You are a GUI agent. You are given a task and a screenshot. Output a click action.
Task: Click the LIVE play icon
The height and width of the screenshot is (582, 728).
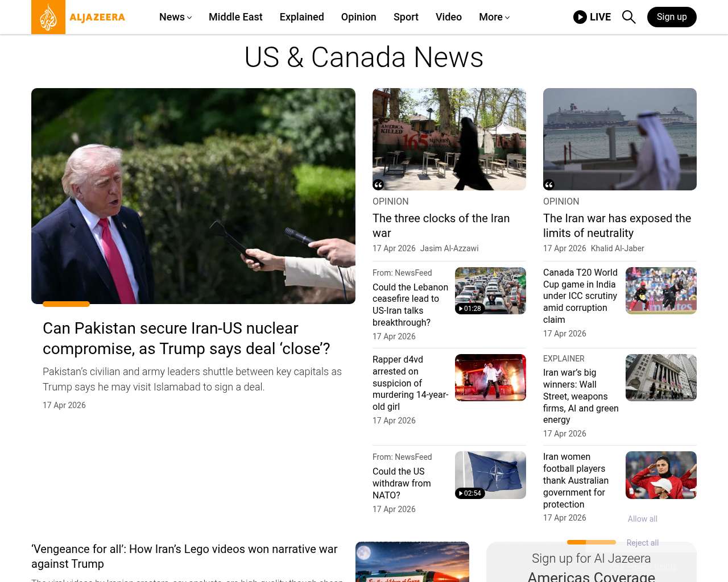(580, 17)
